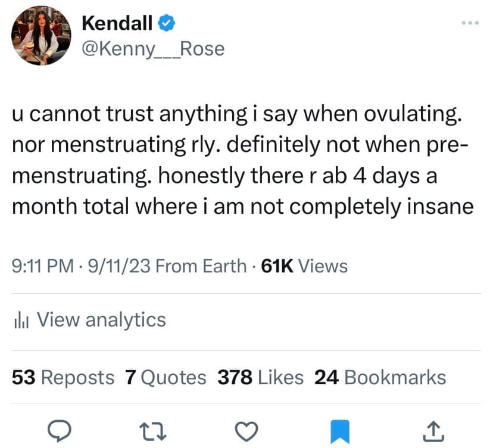This screenshot has height=448, width=493.
Task: Open the three-dot more options menu
Action: click(470, 23)
